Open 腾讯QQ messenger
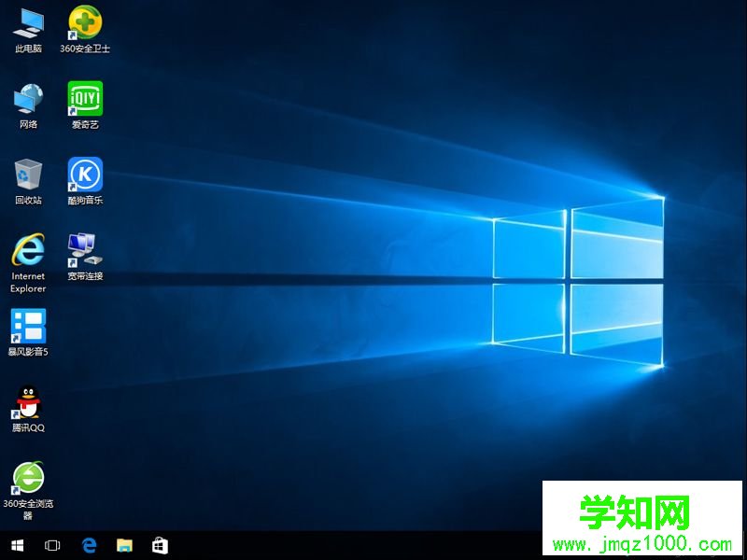Viewport: 747px width, 560px height. click(x=28, y=401)
